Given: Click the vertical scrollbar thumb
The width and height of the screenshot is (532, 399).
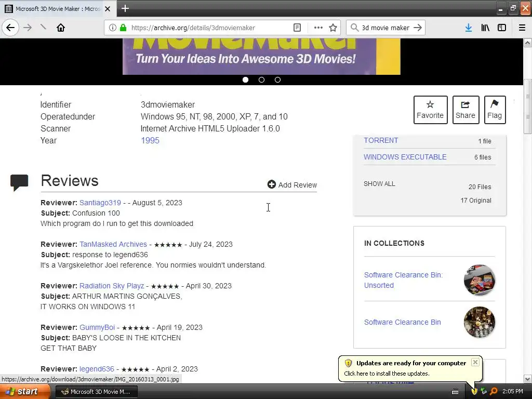Looking at the screenshot, I should 528,107.
